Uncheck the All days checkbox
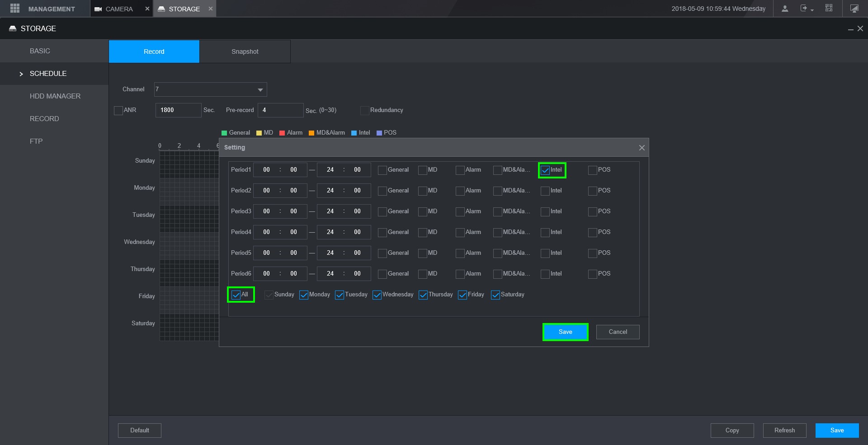This screenshot has height=445, width=868. tap(236, 295)
